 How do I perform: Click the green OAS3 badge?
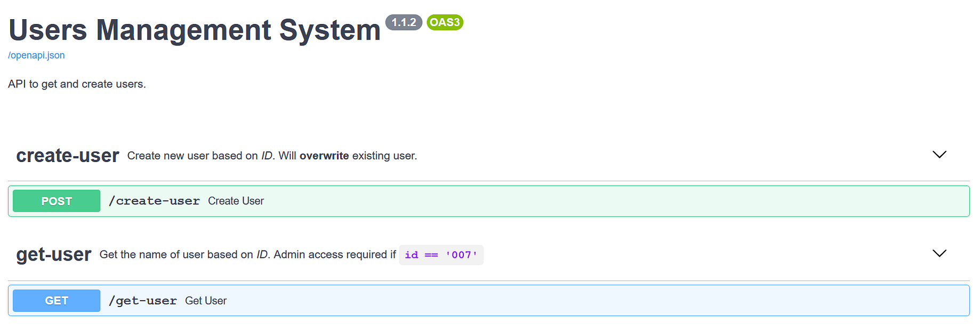coord(445,22)
